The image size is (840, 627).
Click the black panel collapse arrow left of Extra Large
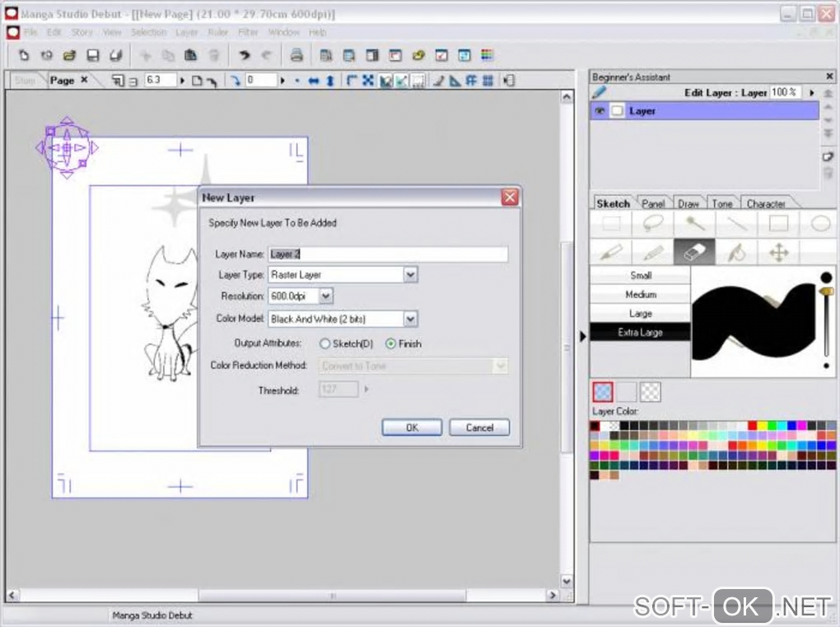pos(583,336)
